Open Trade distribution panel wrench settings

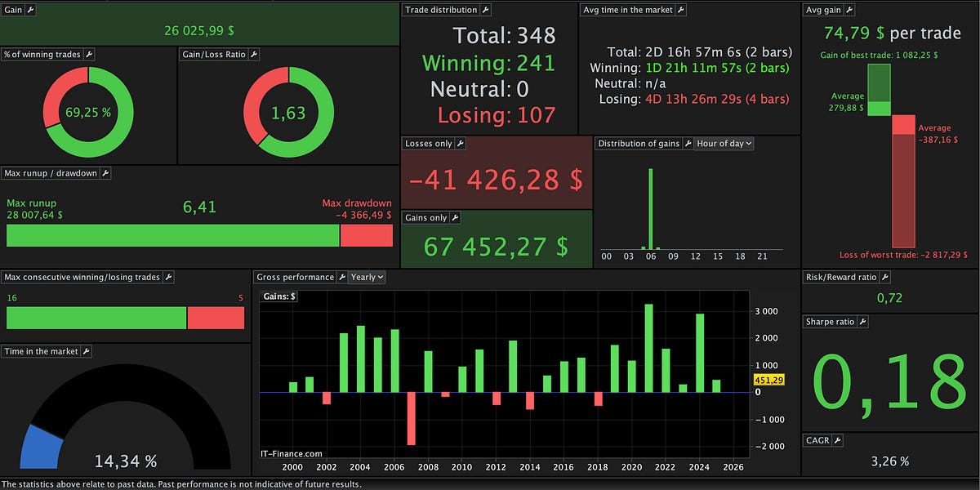[x=485, y=10]
